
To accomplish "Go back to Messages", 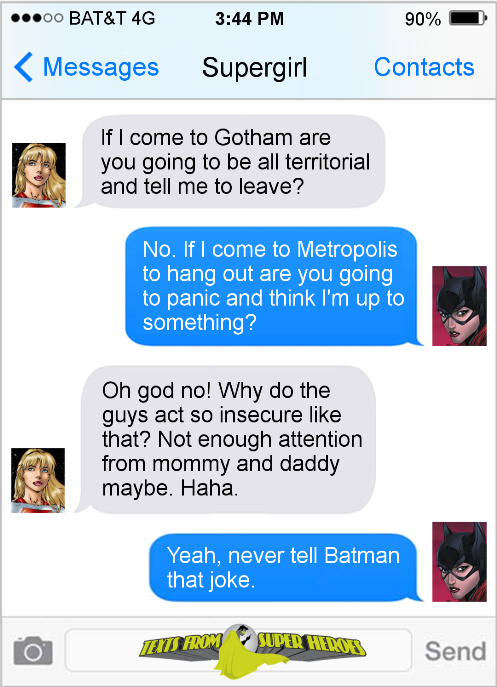I will [101, 67].
